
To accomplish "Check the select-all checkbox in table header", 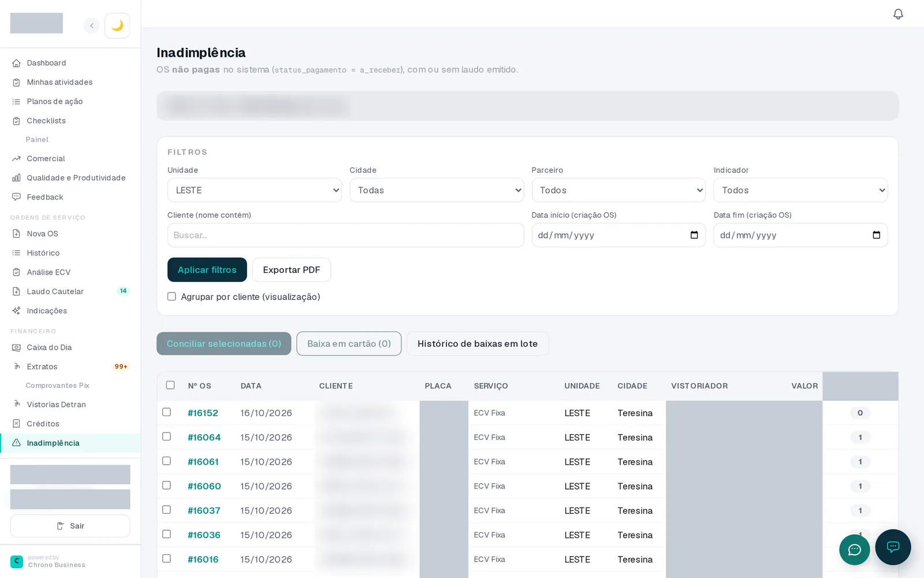I will click(170, 385).
